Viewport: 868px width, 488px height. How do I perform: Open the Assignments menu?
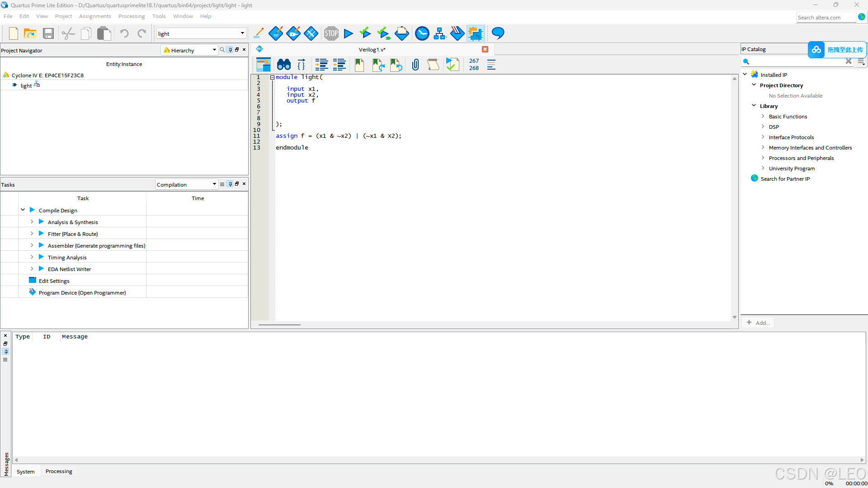[94, 16]
